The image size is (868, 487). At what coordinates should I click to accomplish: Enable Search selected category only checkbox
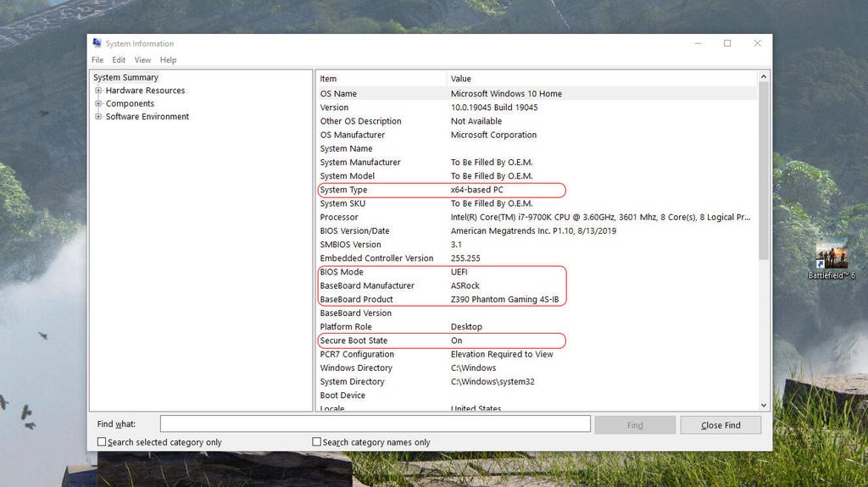[x=102, y=442]
